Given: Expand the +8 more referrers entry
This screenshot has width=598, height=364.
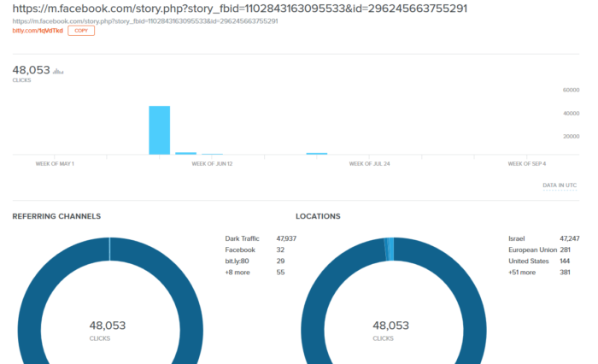Looking at the screenshot, I should [x=255, y=273].
